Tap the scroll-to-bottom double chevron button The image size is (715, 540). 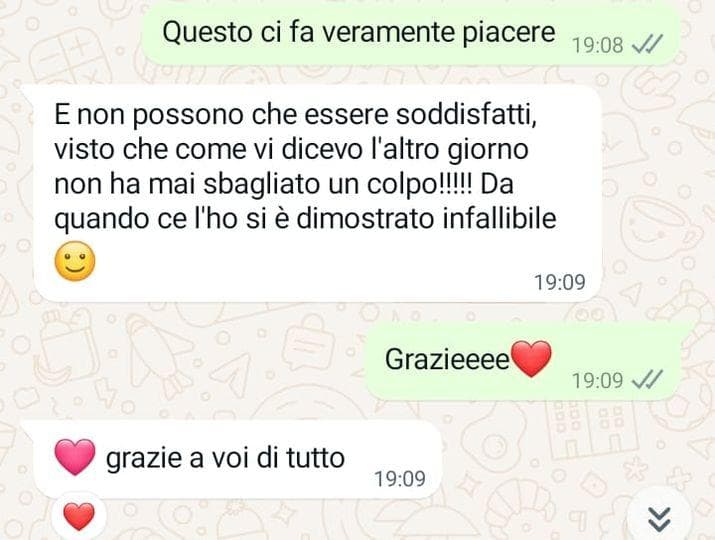pos(659,519)
